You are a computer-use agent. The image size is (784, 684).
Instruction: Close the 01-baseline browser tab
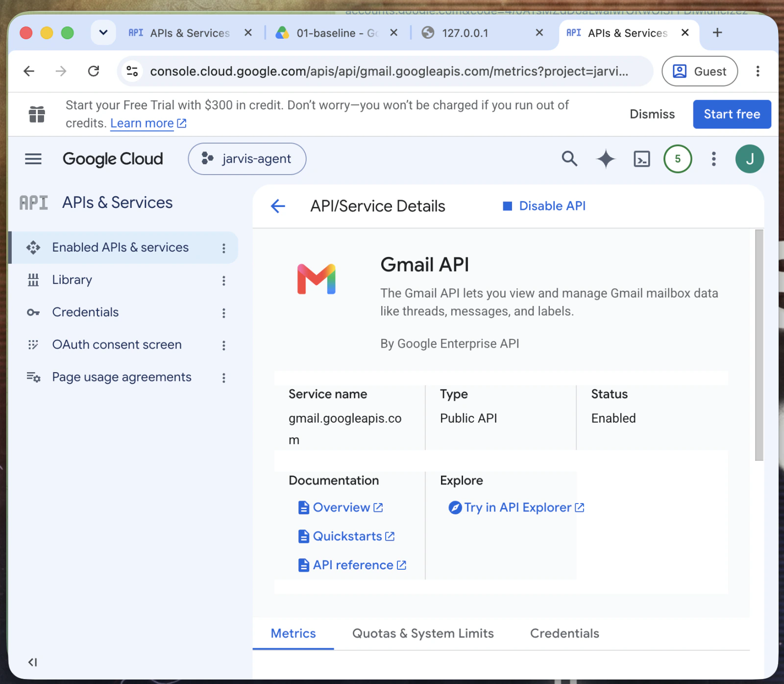click(x=393, y=33)
